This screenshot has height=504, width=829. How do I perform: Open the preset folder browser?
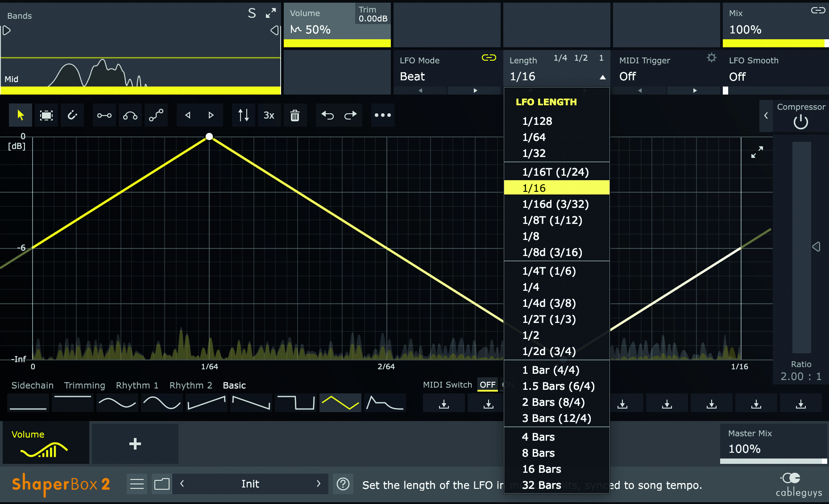pos(162,484)
